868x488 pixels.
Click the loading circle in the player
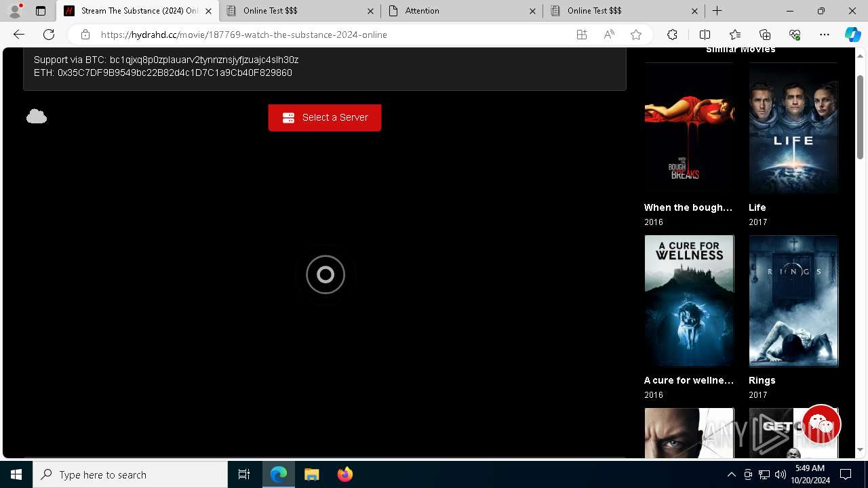(x=325, y=274)
